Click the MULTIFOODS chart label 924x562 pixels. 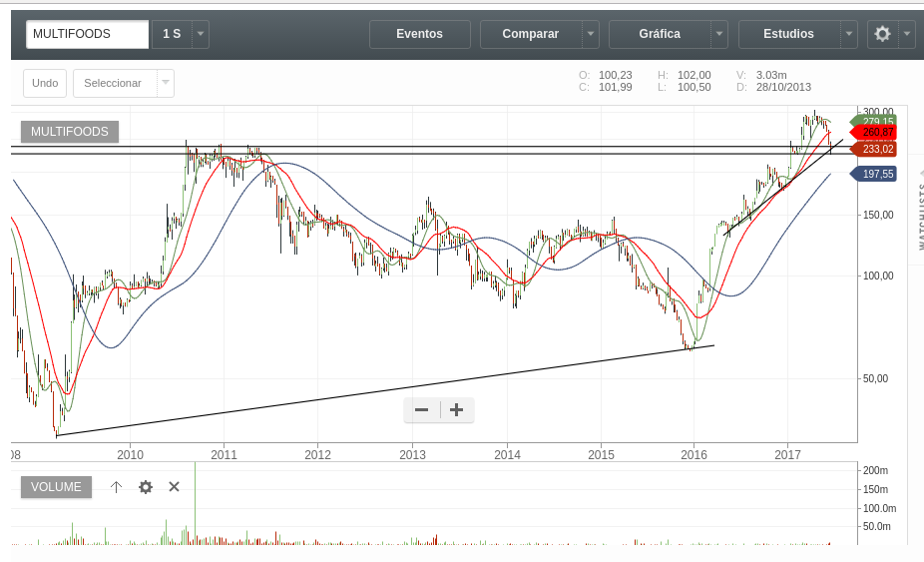pos(70,132)
